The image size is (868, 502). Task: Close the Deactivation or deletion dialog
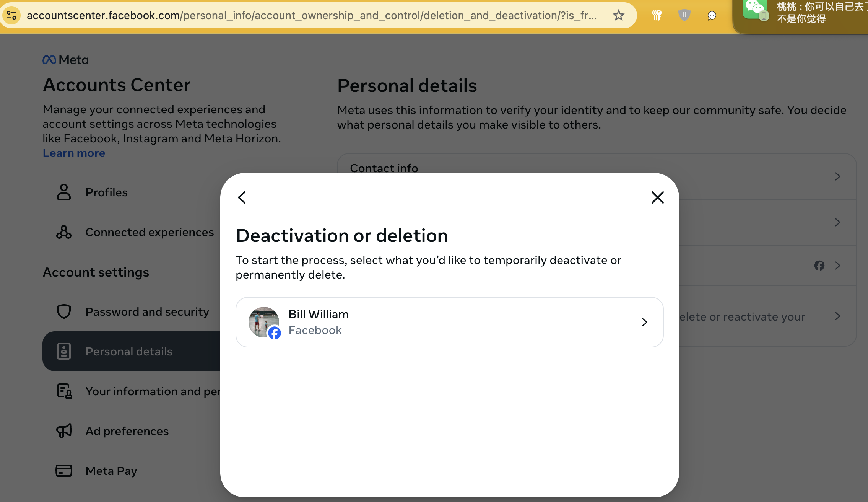tap(657, 197)
